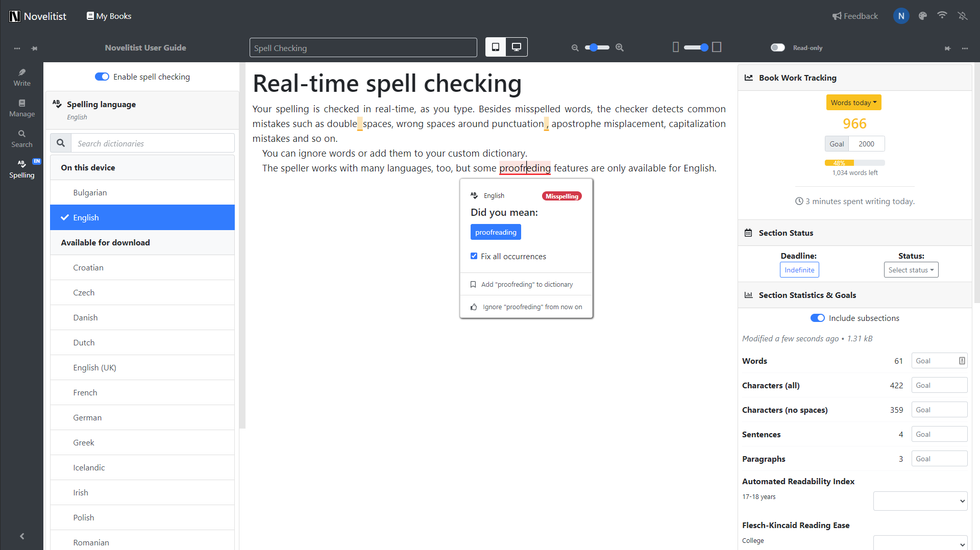This screenshot has width=980, height=550.
Task: Click the wifi sync status icon
Action: (942, 15)
